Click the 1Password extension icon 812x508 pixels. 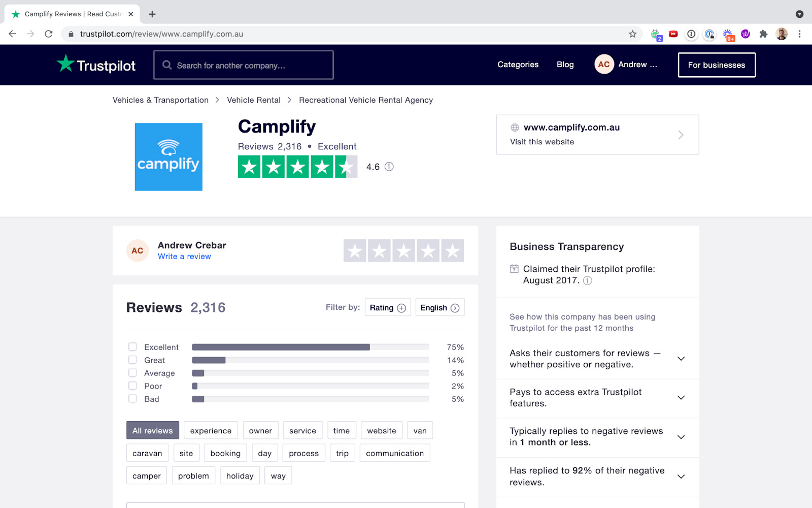coord(691,34)
